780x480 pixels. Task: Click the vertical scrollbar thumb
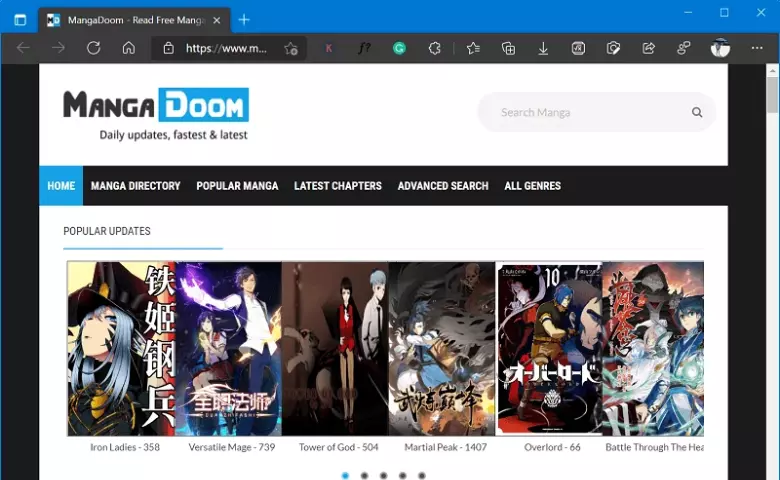pyautogui.click(x=772, y=95)
